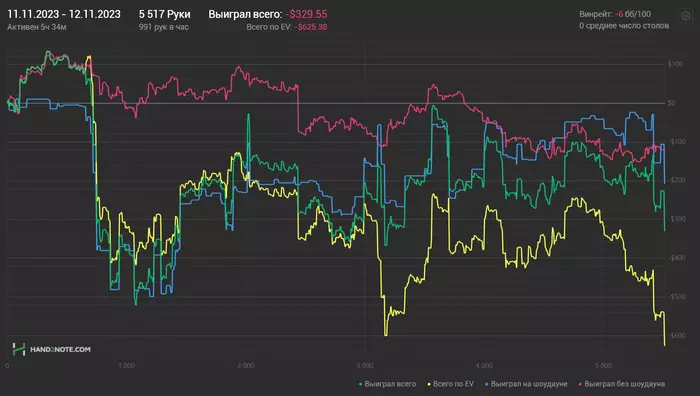This screenshot has height=396, width=700.
Task: Click the 5 517 Руки hands counter
Action: coord(164,14)
